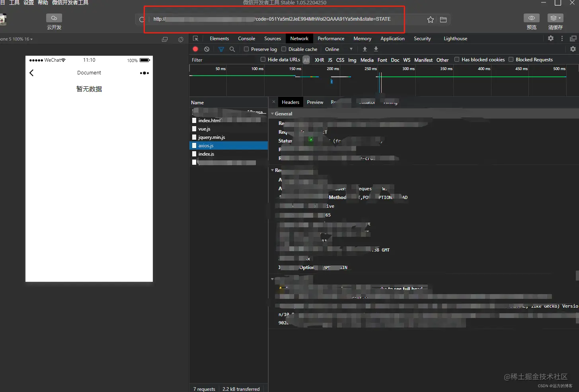Filter requests by JS type
This screenshot has height=392, width=579.
point(330,60)
